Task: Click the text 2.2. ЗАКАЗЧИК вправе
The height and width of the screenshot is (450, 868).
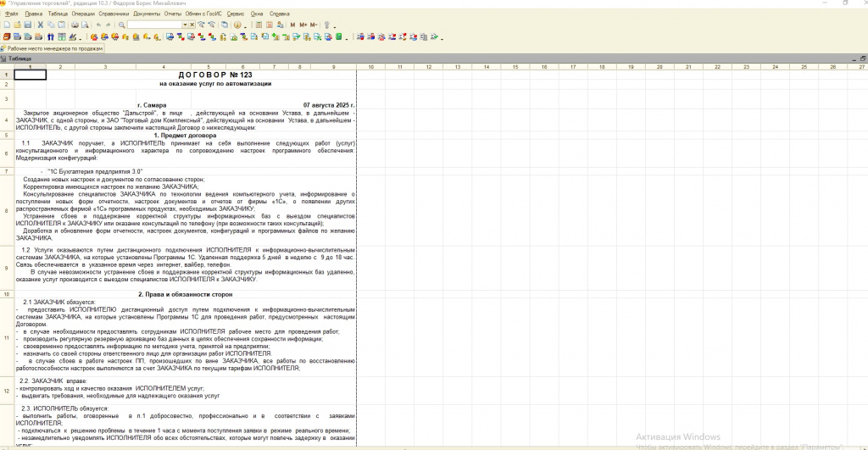Action: pos(53,381)
